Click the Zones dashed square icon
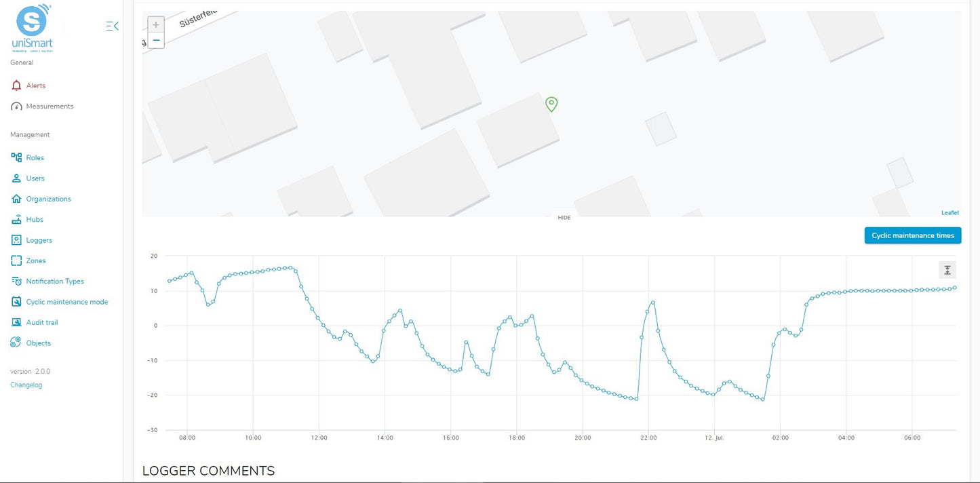 [17, 260]
